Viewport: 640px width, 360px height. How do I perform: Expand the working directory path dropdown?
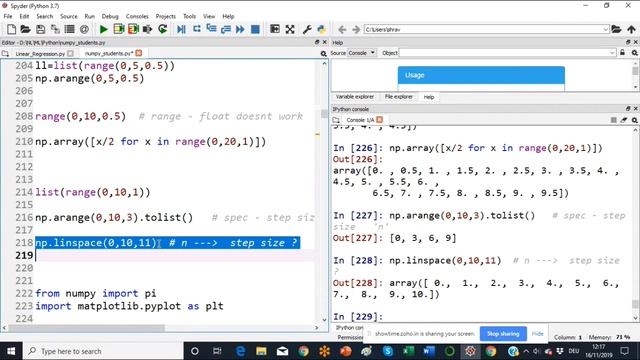605,29
